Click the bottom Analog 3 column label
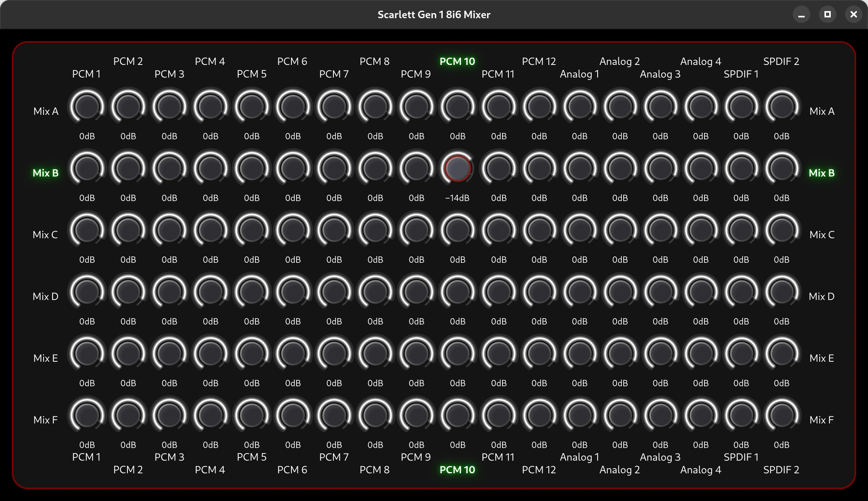The width and height of the screenshot is (868, 501). [660, 457]
